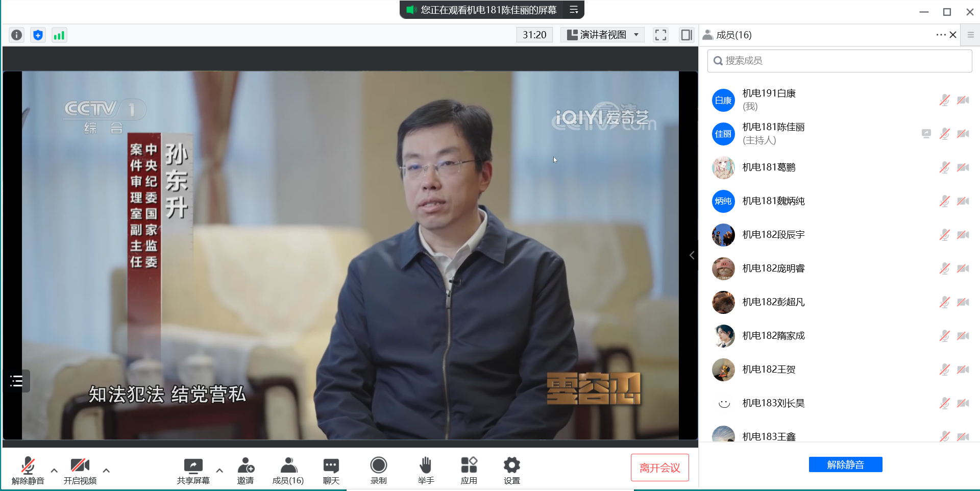Click the blue Unmute button under members
This screenshot has width=980, height=491.
(846, 464)
